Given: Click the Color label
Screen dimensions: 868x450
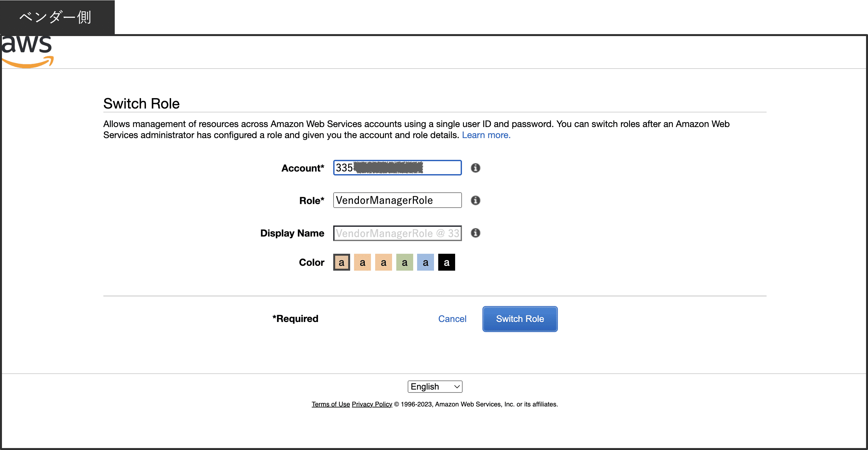Looking at the screenshot, I should click(311, 263).
